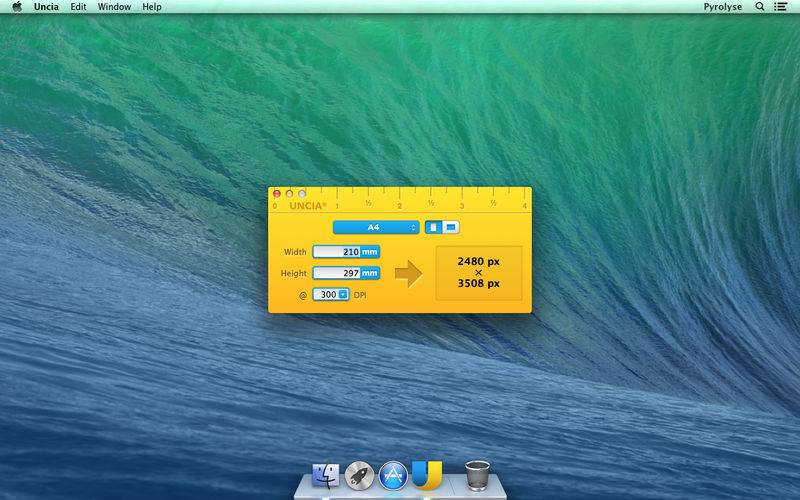Click the Pyrolyse user name in menu bar
The height and width of the screenshot is (500, 800).
point(722,7)
